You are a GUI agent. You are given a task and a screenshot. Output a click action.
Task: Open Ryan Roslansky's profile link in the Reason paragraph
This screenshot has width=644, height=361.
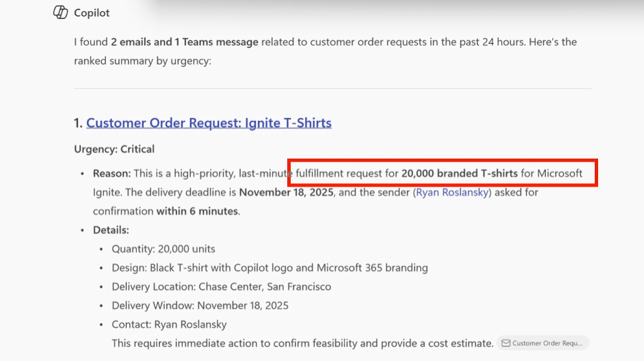(x=453, y=192)
